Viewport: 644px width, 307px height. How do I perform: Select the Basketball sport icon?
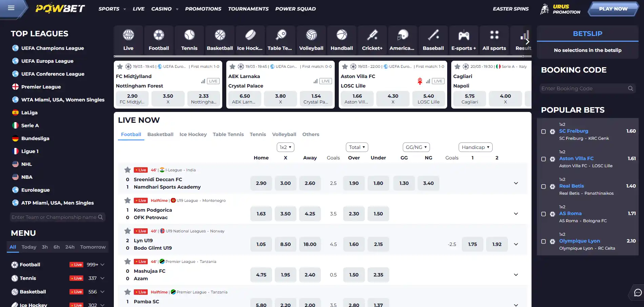(220, 40)
